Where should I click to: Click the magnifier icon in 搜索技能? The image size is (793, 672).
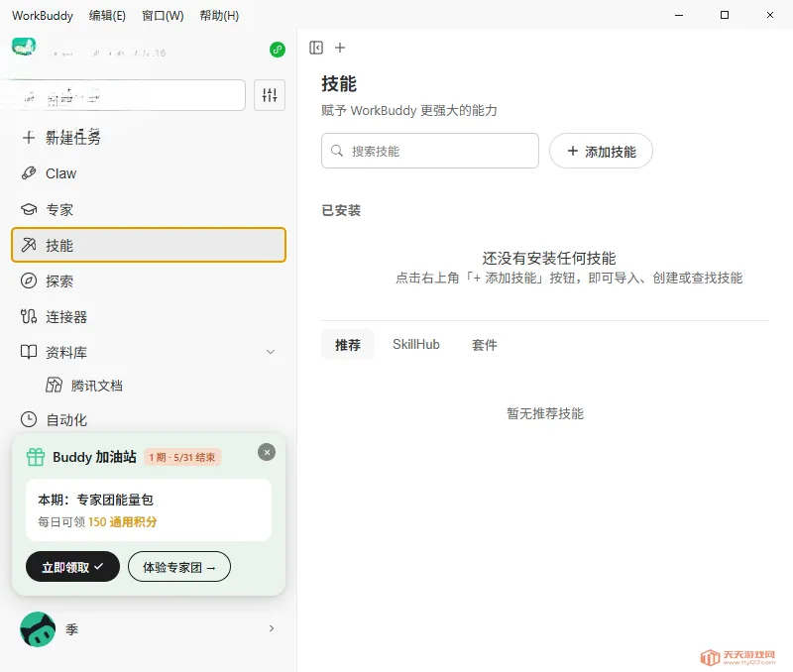tap(337, 151)
